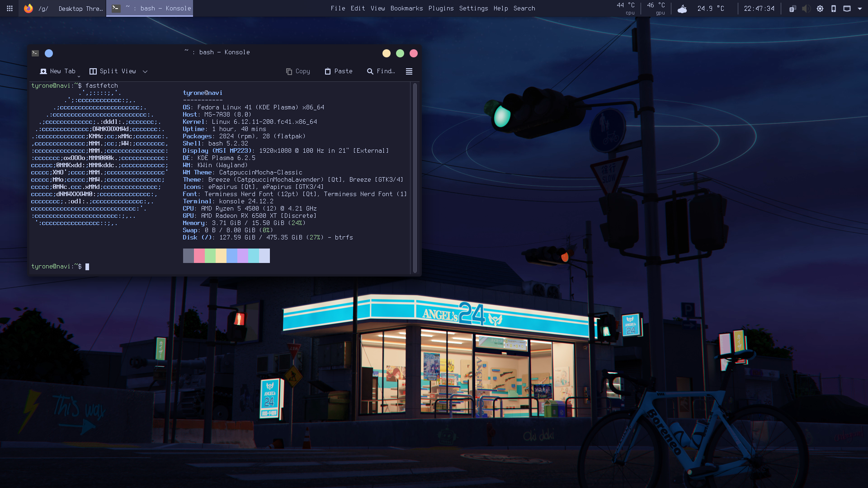
Task: Click the 24.9 °C weather temperature
Action: tap(711, 8)
